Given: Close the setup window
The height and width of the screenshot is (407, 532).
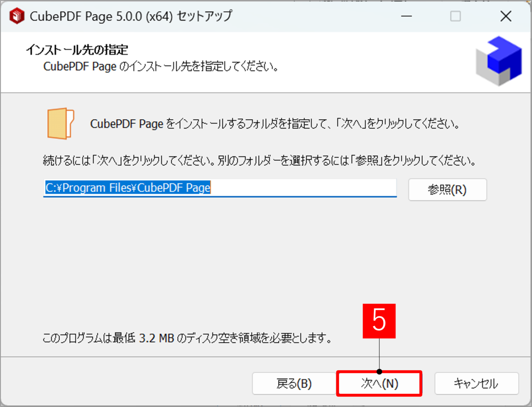Looking at the screenshot, I should pos(506,17).
